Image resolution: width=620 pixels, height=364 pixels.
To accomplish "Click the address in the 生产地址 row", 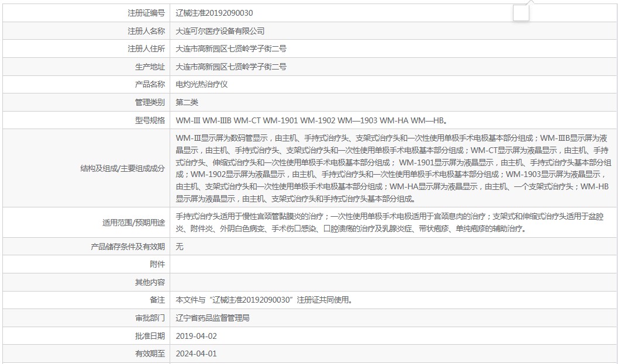I will 231,67.
